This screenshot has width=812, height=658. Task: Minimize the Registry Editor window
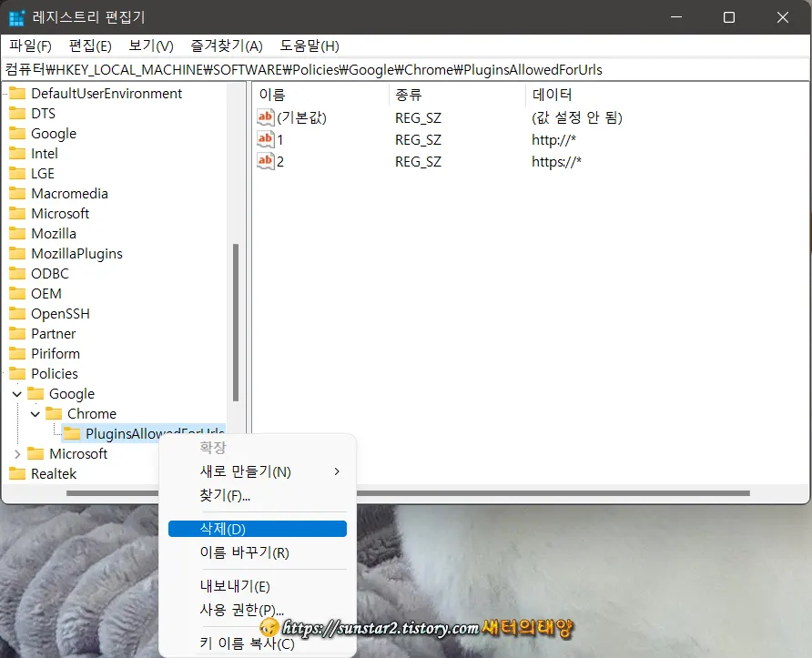click(675, 17)
